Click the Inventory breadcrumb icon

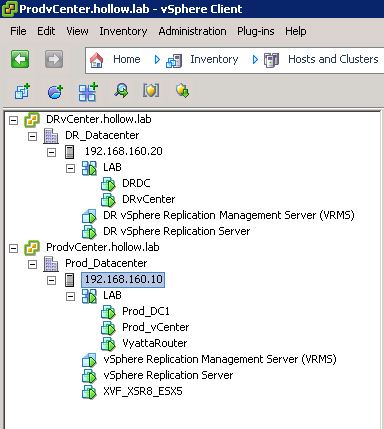[174, 61]
